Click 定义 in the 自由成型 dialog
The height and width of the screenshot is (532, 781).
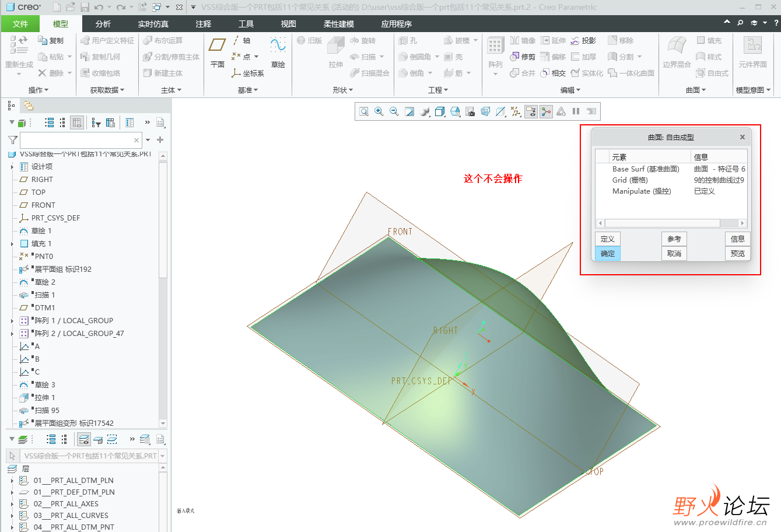pos(607,239)
